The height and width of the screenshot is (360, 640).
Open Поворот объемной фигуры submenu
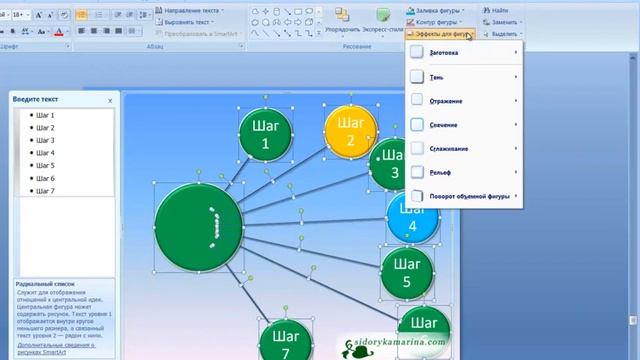tap(464, 196)
